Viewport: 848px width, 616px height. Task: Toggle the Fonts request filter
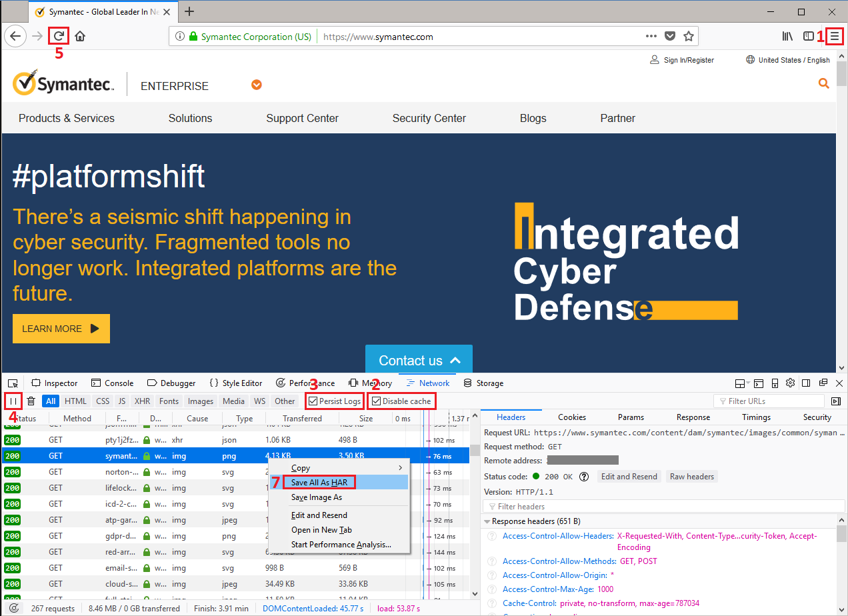[169, 401]
